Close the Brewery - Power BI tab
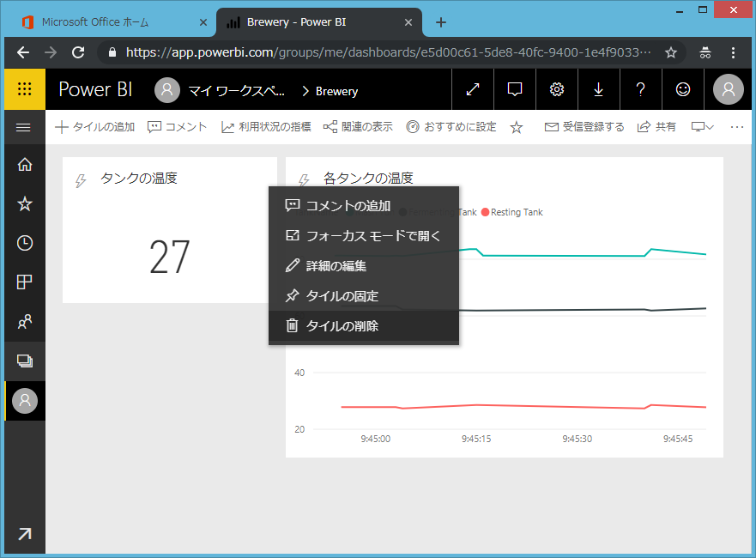 [408, 22]
